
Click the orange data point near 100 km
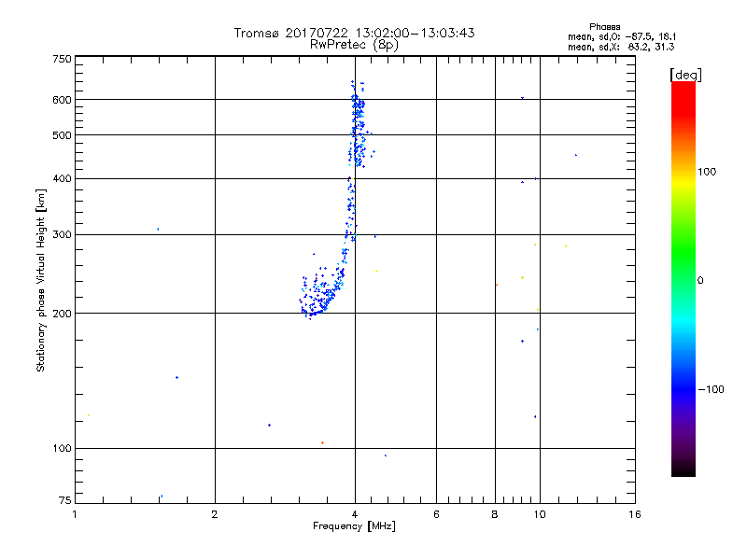[x=322, y=442]
